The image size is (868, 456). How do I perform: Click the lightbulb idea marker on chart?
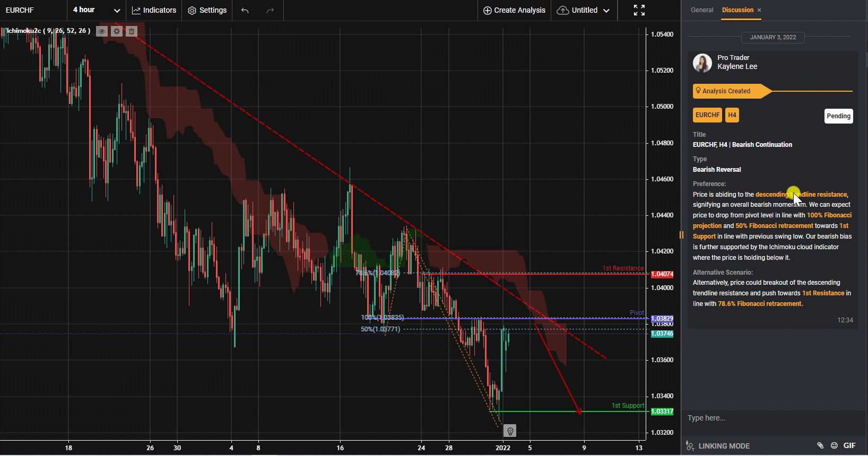tap(510, 431)
